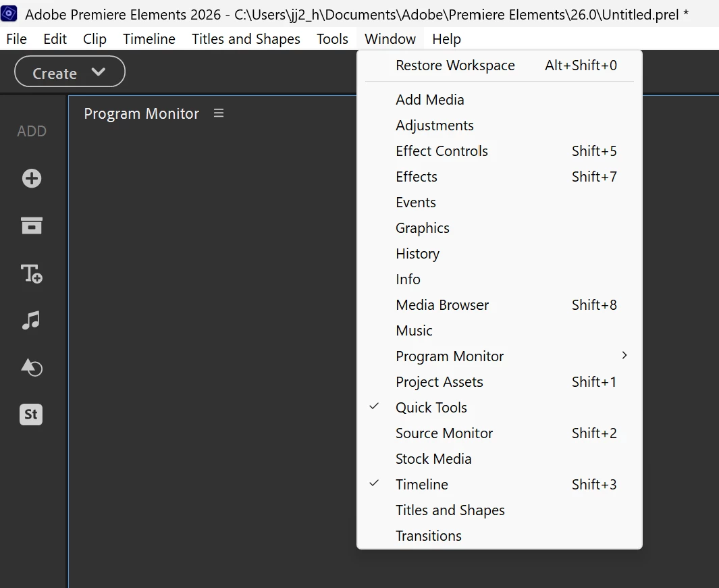Open the Music note icon in sidebar
Screen dimensions: 719x588
(31, 320)
